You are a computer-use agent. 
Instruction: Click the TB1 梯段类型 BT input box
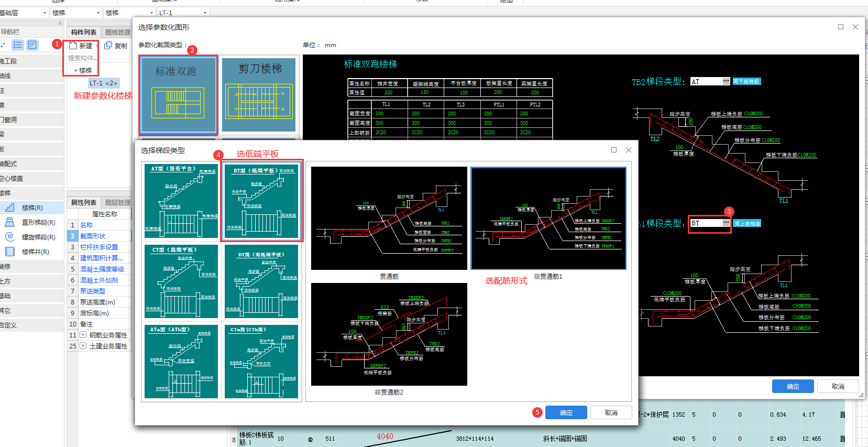click(706, 223)
